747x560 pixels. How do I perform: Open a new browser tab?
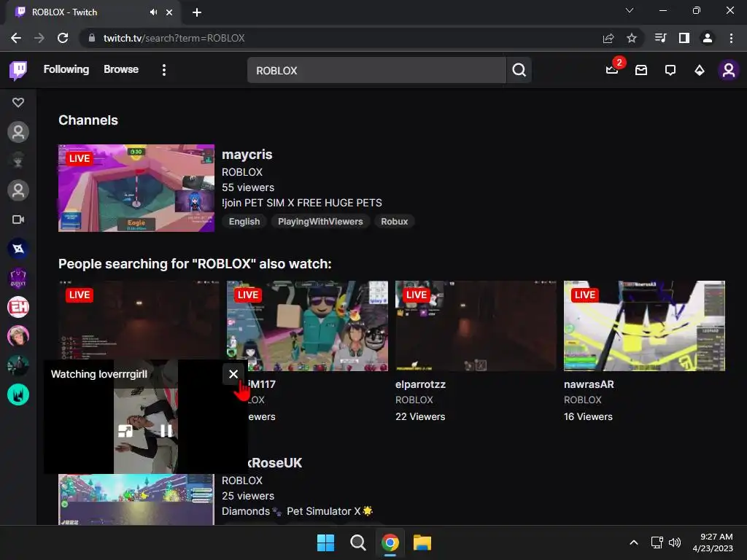click(197, 12)
